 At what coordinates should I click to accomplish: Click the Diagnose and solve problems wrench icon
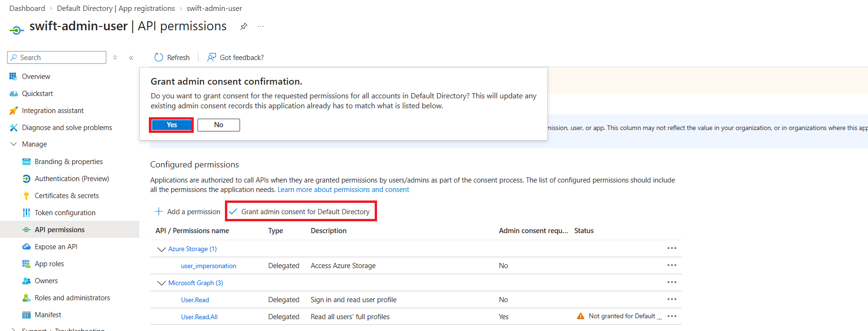(x=13, y=128)
